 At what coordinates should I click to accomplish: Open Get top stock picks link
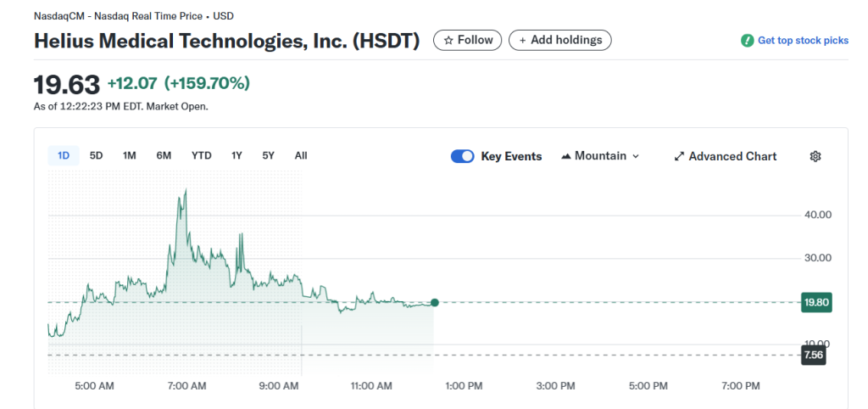coord(802,41)
